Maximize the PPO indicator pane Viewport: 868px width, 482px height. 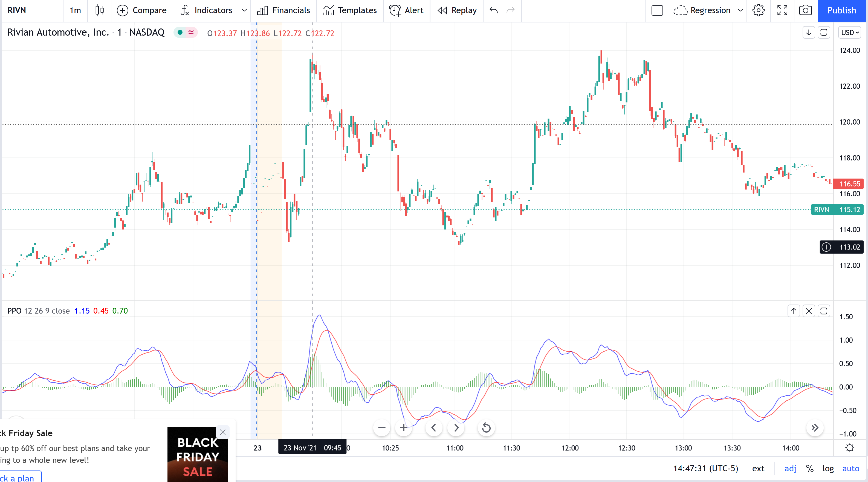pyautogui.click(x=824, y=311)
